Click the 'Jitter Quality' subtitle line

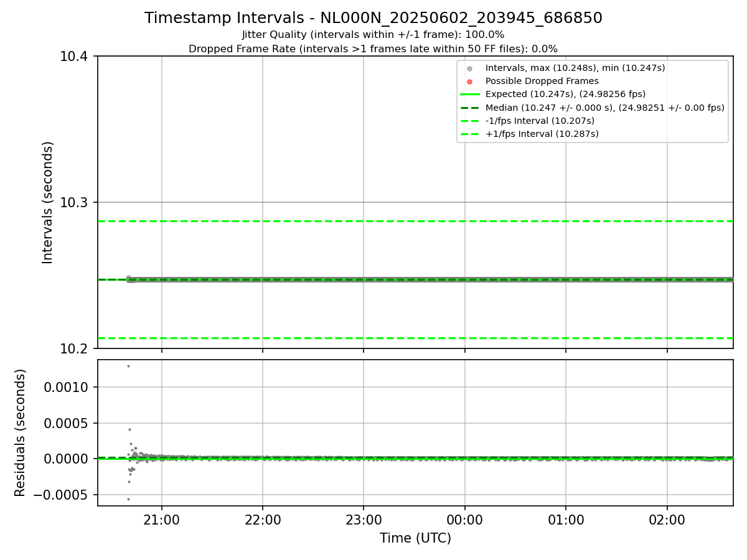coord(373,35)
